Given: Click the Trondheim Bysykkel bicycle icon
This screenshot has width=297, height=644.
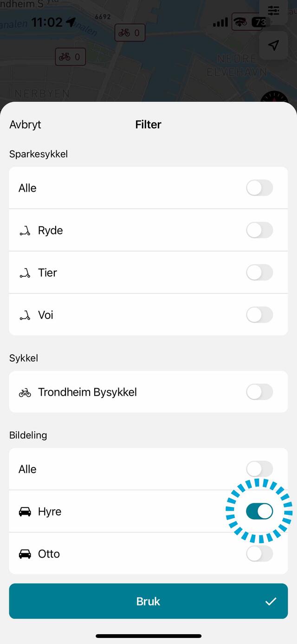Looking at the screenshot, I should tap(24, 392).
